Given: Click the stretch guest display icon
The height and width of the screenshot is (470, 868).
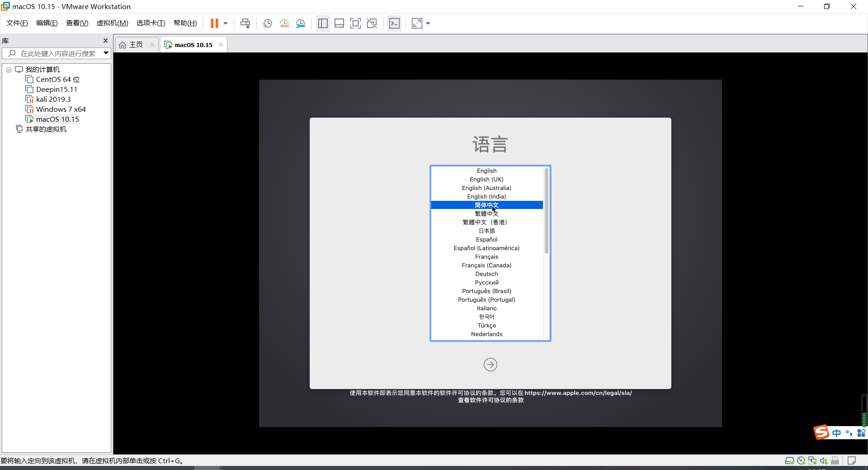Looking at the screenshot, I should click(x=417, y=23).
